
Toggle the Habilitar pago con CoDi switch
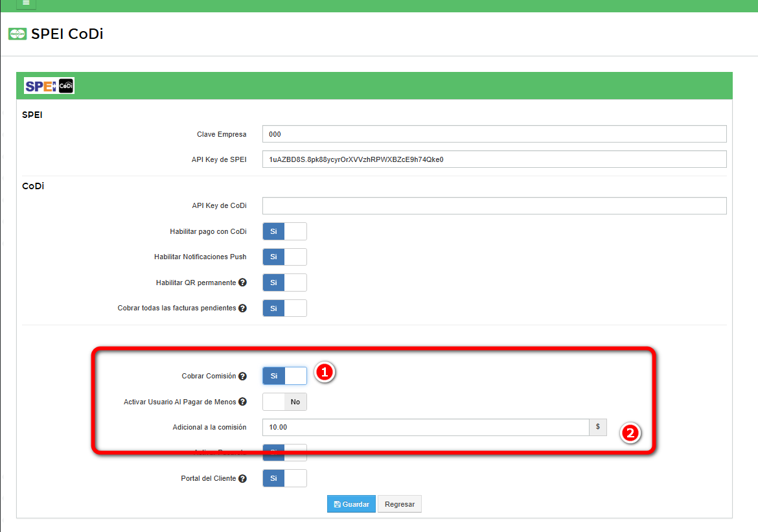coord(284,231)
